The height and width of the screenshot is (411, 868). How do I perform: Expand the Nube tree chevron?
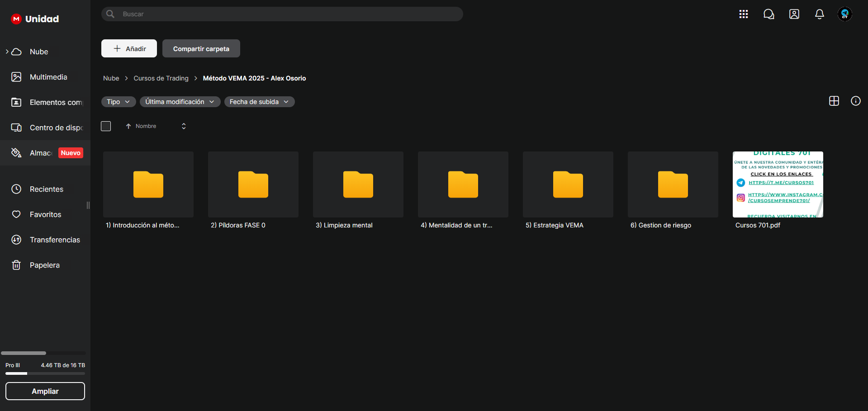pos(7,52)
